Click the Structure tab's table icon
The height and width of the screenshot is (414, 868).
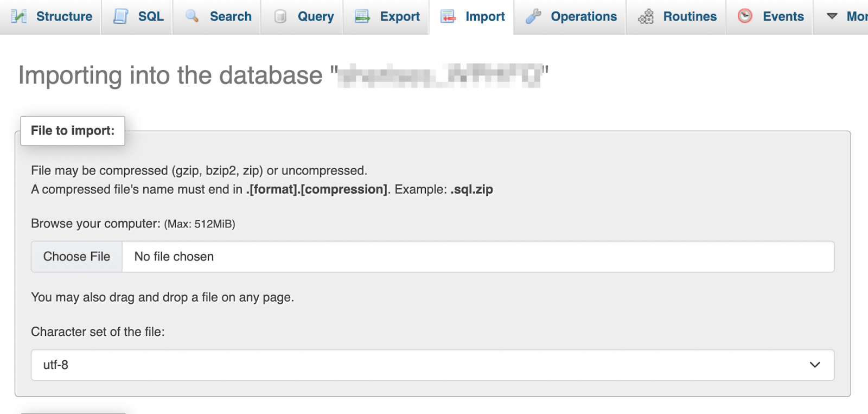click(19, 16)
